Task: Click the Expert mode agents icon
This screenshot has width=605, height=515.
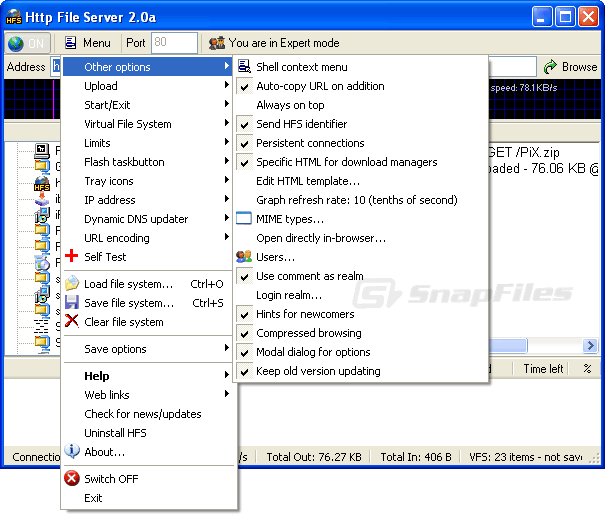Action: point(216,43)
